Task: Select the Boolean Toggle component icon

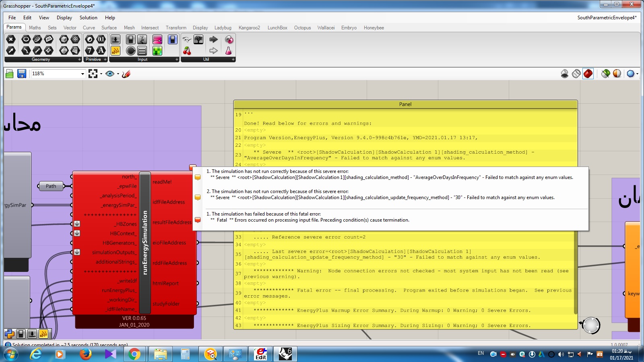Action: click(130, 39)
